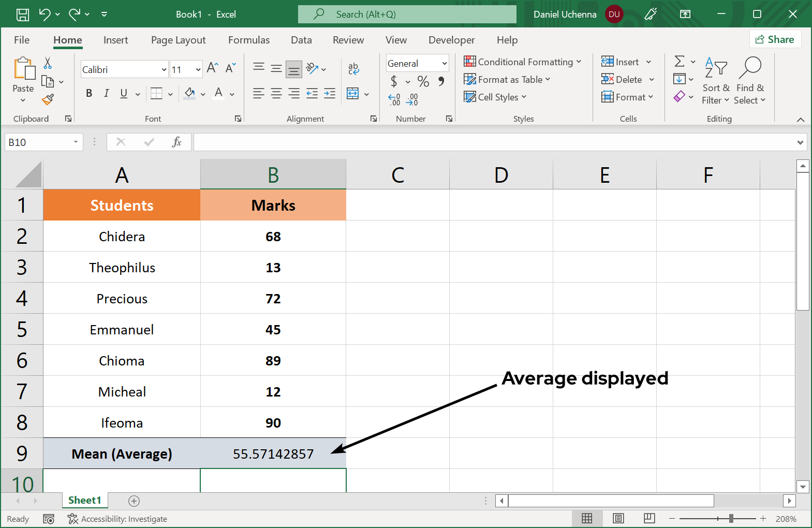Screen dimensions: 812x528
Task: Add a new sheet with plus button
Action: point(134,501)
